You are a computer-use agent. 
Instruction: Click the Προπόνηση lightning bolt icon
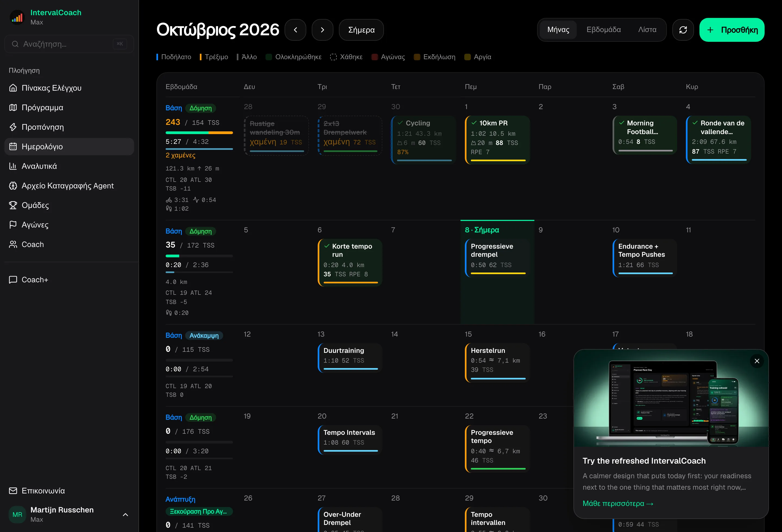pyautogui.click(x=13, y=127)
